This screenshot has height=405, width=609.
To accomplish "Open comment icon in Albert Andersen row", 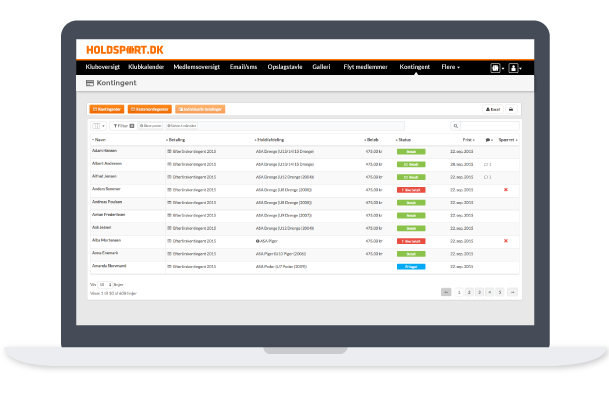I will [487, 163].
